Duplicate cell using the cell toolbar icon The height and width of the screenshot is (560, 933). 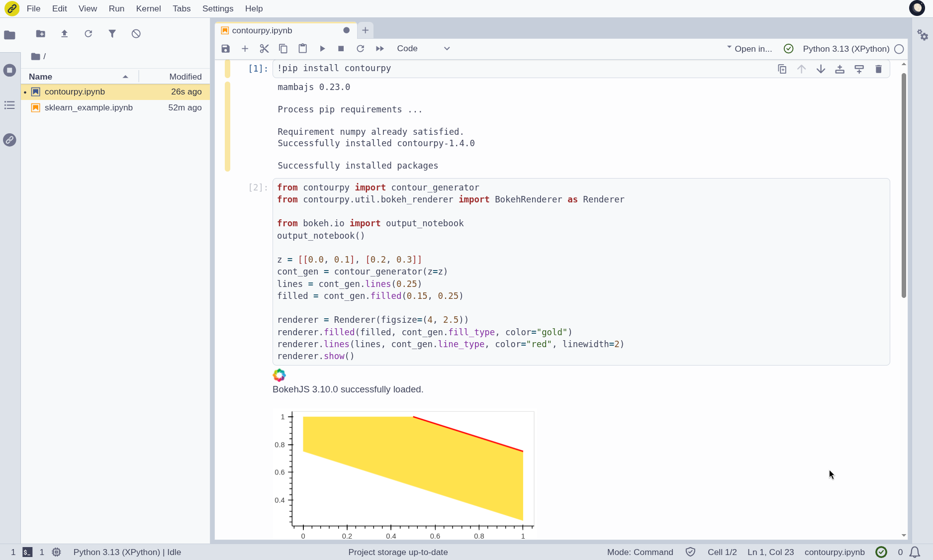[x=782, y=69]
